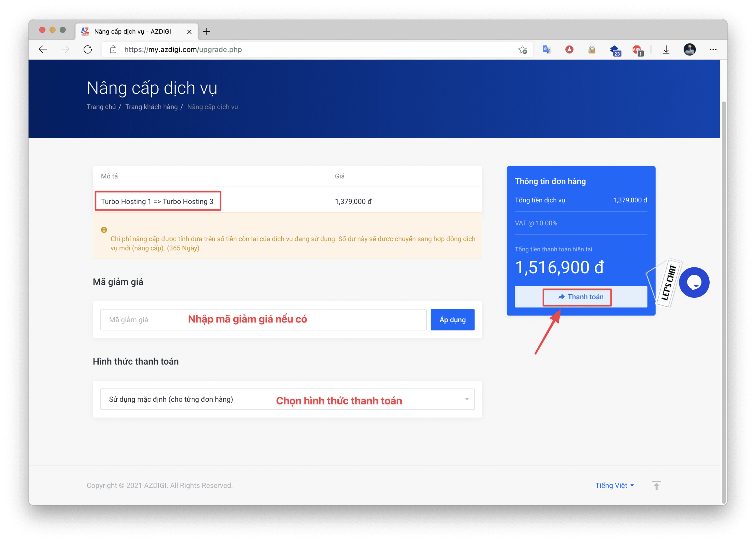Add page to favorites star icon
The image size is (756, 543).
[522, 50]
